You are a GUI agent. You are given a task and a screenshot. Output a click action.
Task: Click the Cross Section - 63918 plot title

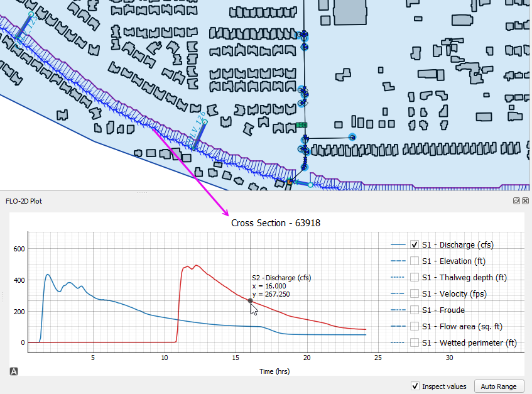[276, 223]
